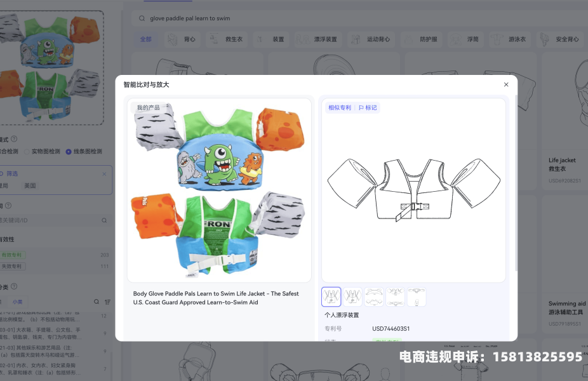Image resolution: width=588 pixels, height=381 pixels.
Task: Select the 装置 category tab
Action: pyautogui.click(x=271, y=39)
